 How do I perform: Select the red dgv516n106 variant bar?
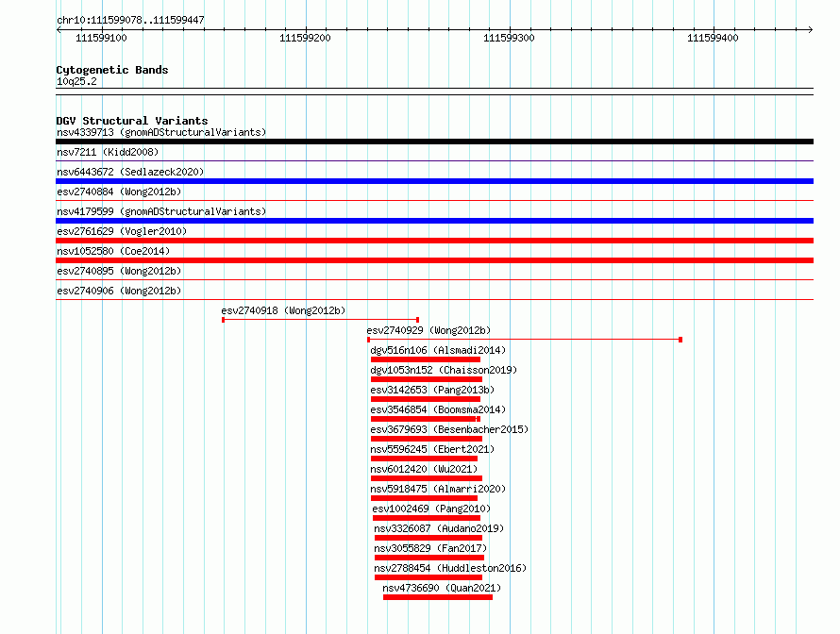tap(426, 359)
